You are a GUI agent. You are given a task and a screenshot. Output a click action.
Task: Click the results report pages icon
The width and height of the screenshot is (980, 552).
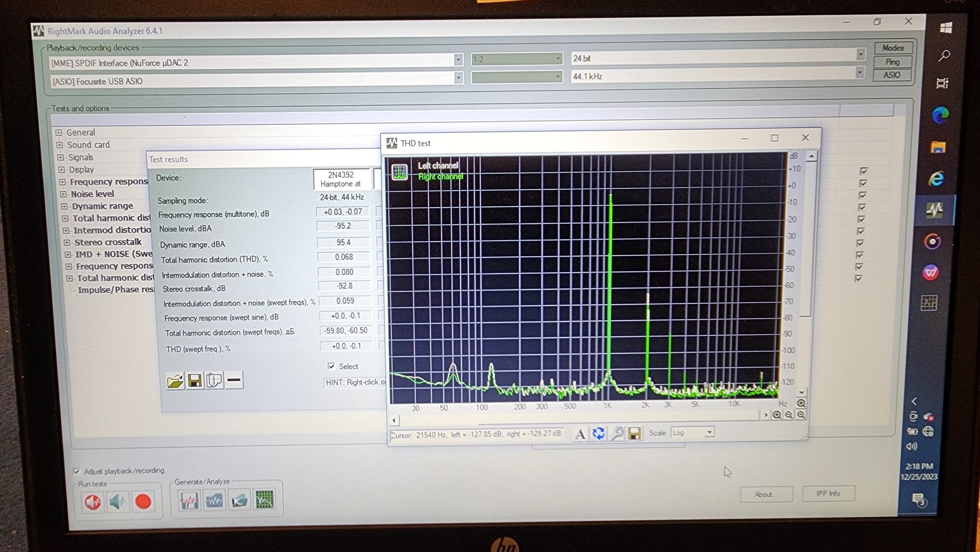click(x=214, y=381)
